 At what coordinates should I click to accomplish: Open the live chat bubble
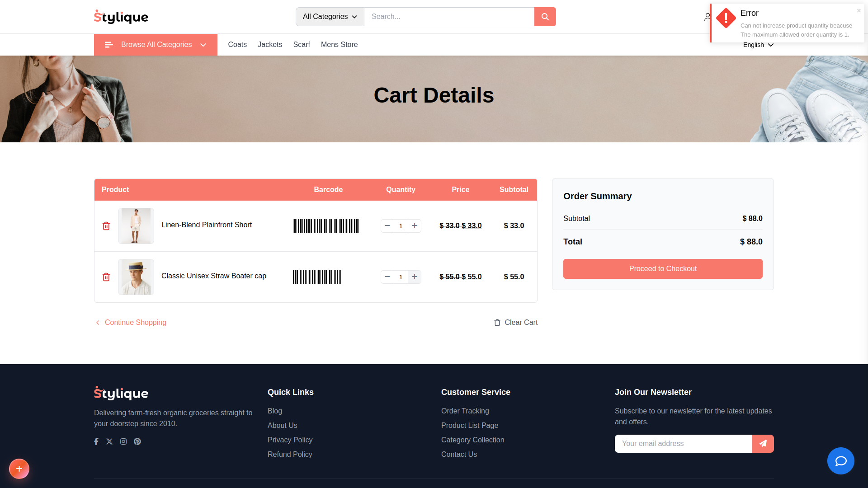click(841, 461)
